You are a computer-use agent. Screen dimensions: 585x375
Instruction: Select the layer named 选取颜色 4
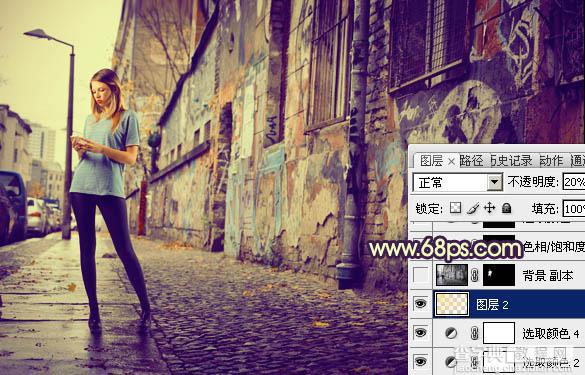[x=551, y=333]
